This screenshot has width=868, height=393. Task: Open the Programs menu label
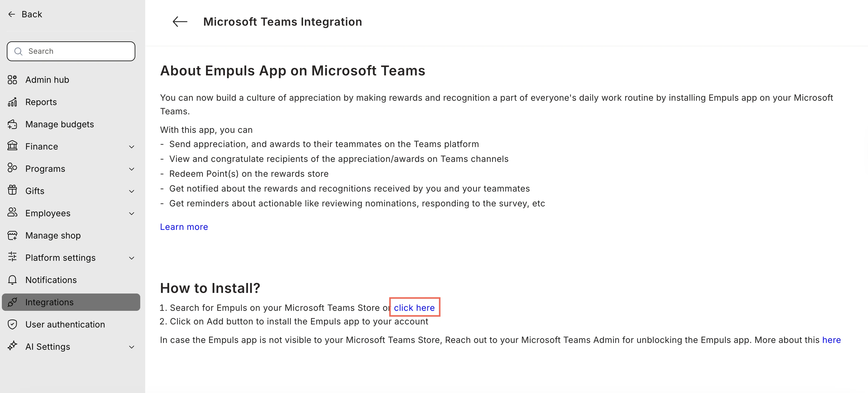[45, 169]
